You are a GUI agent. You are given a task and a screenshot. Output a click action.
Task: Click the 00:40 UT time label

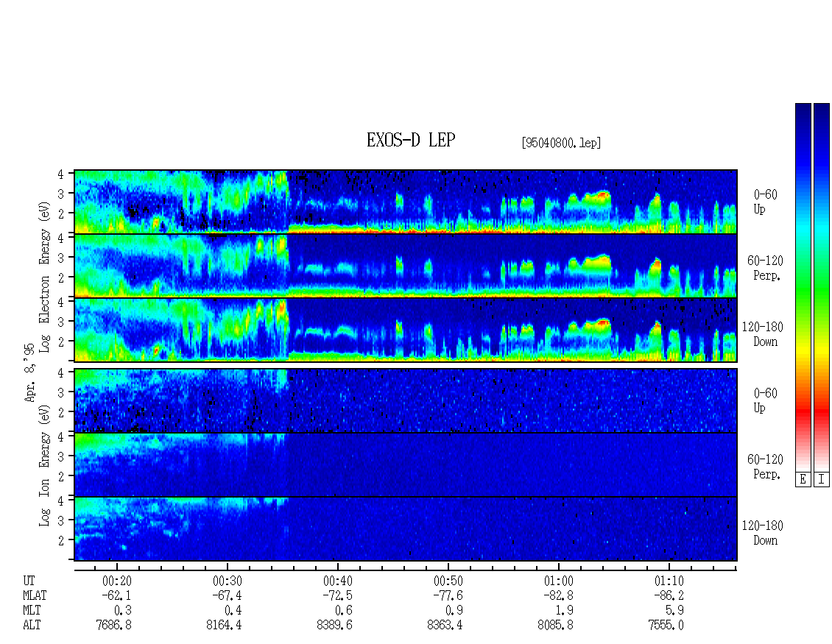[x=337, y=581]
